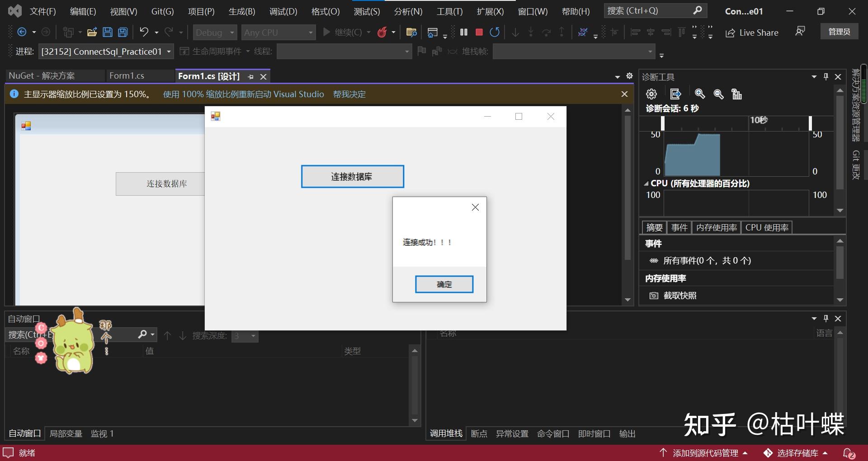Zoom out on the diagnostic timeline
Screen dimensions: 868x461
[x=718, y=94]
